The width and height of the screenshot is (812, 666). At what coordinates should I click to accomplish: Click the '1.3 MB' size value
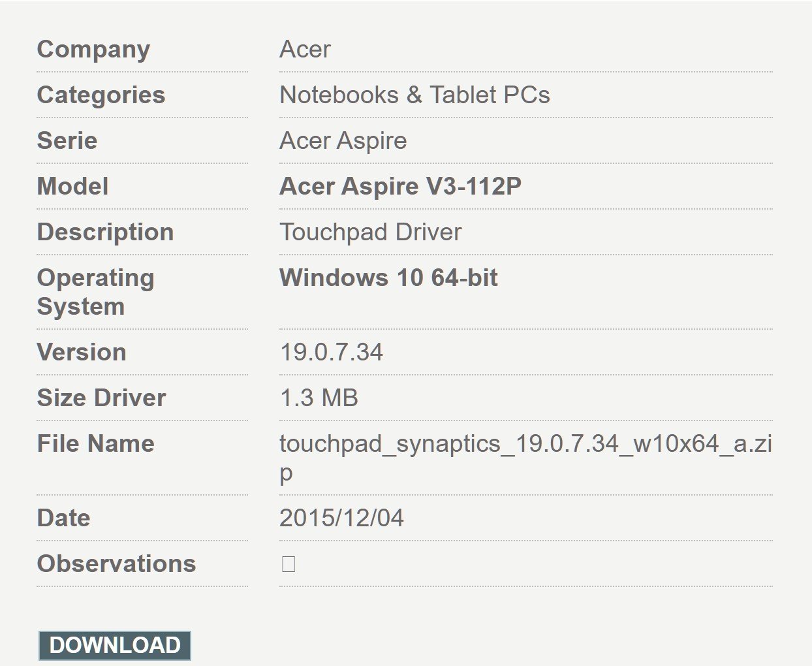[x=319, y=398]
